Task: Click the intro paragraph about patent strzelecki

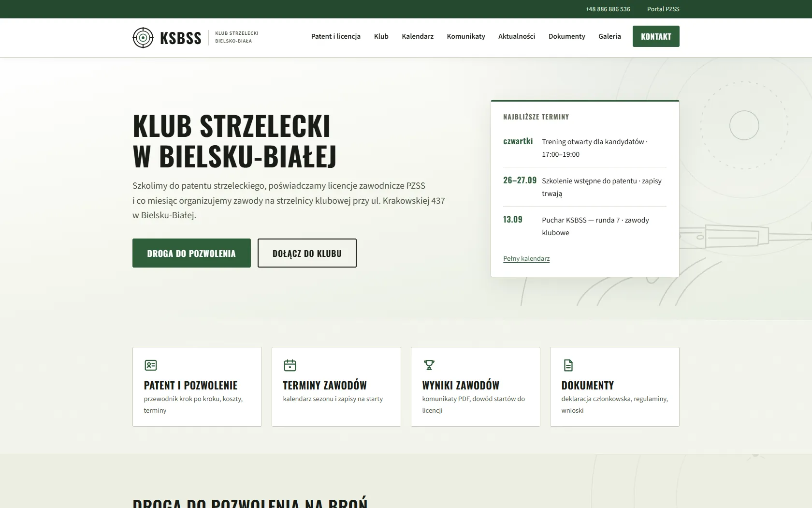Action: pyautogui.click(x=289, y=200)
